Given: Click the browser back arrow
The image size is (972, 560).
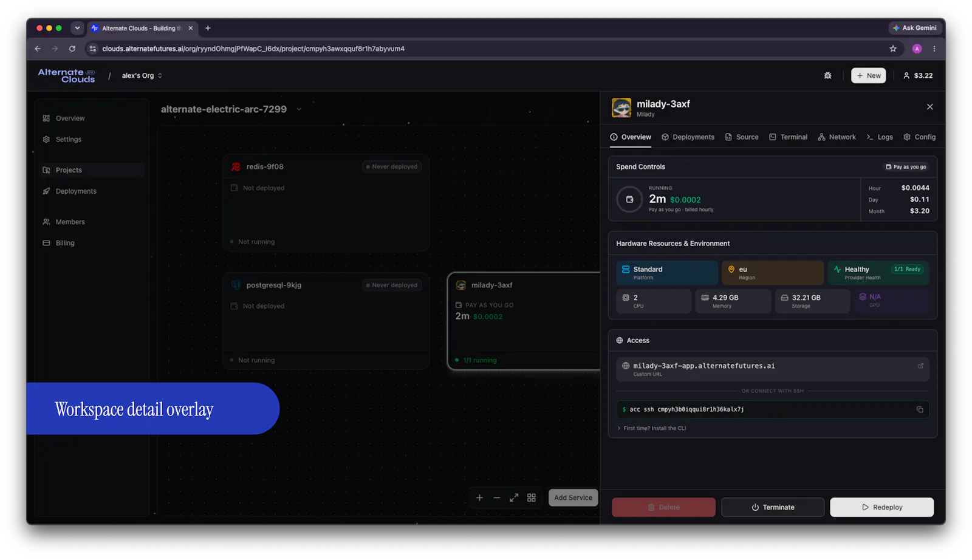Looking at the screenshot, I should pos(38,49).
